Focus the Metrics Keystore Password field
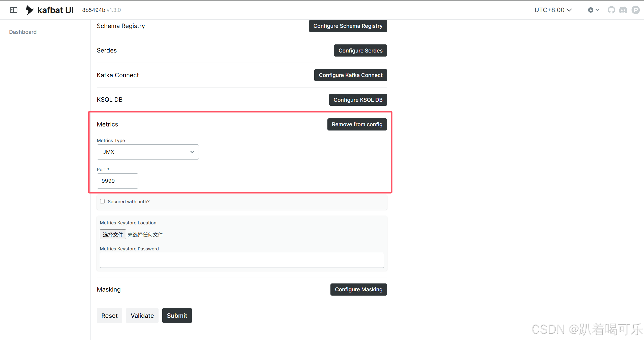This screenshot has width=644, height=340. [242, 260]
